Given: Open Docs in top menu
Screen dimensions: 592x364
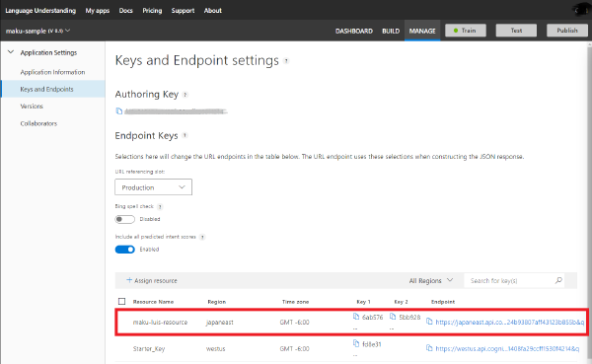Looking at the screenshot, I should point(125,11).
